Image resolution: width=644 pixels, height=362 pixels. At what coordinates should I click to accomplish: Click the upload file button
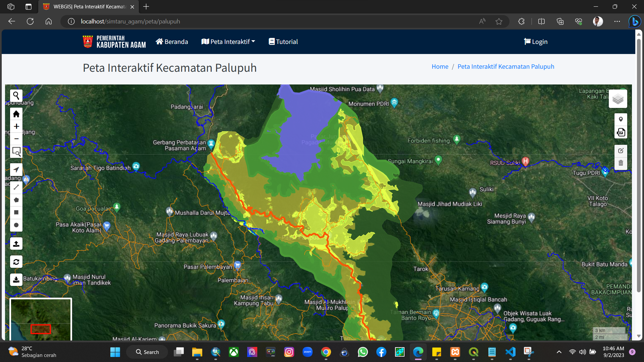(x=16, y=244)
